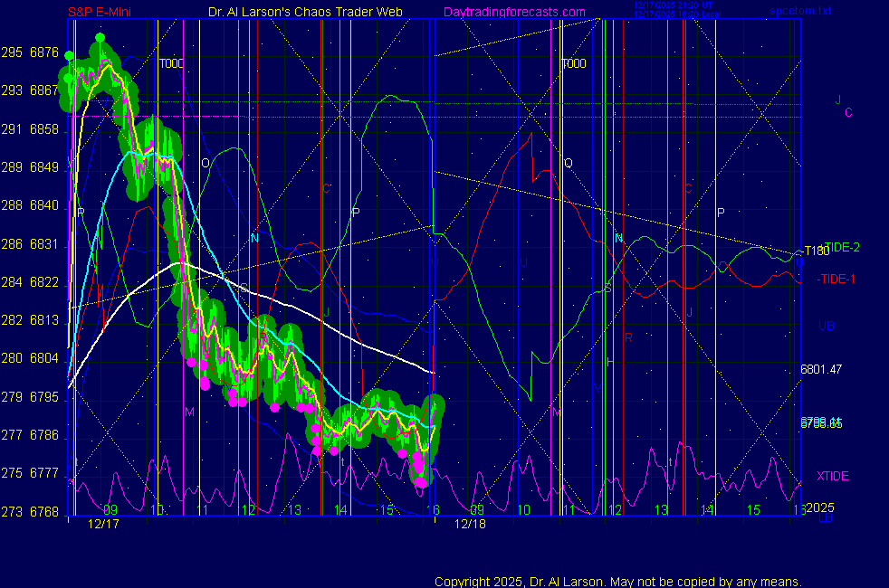This screenshot has height=588, width=889.
Task: Click the copyright notice text
Action: [x=618, y=581]
